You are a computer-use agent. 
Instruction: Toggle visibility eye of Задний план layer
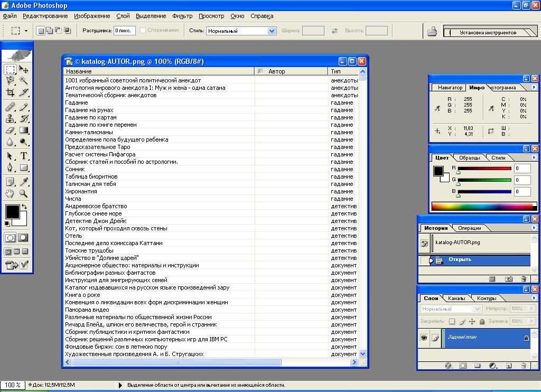point(424,338)
